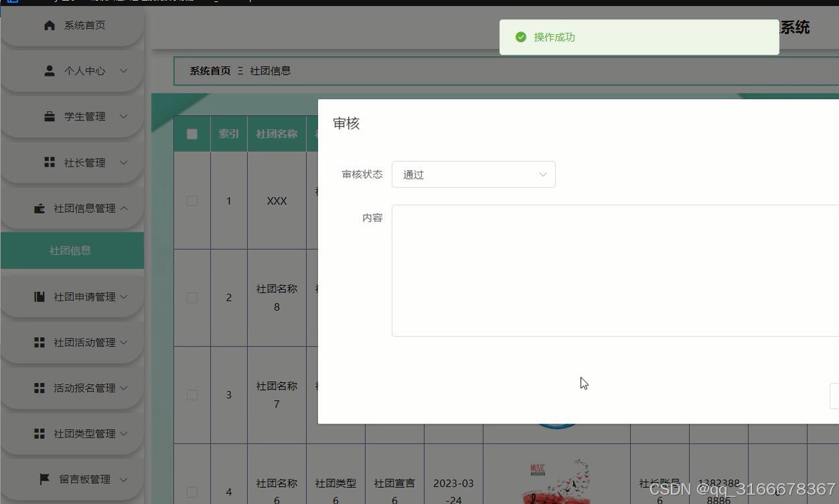Open the 学生管理 sidebar menu

coord(72,116)
